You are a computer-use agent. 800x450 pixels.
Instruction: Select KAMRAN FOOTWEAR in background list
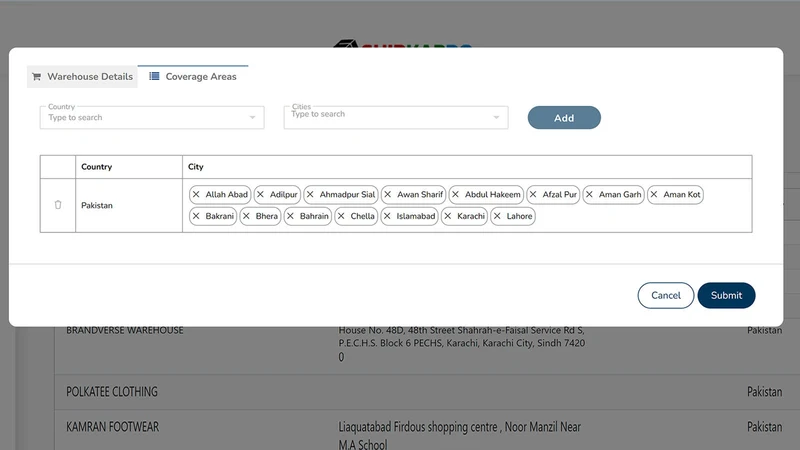(x=112, y=427)
